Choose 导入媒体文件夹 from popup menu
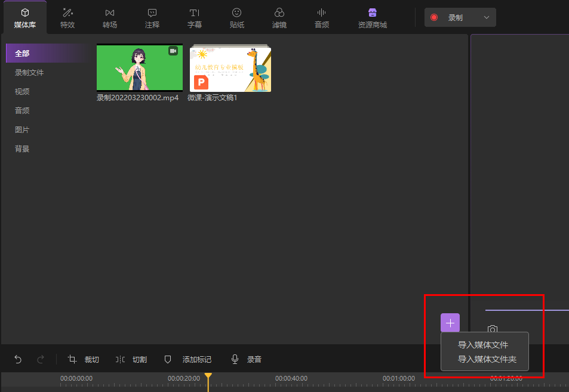The image size is (569, 392). coord(487,359)
